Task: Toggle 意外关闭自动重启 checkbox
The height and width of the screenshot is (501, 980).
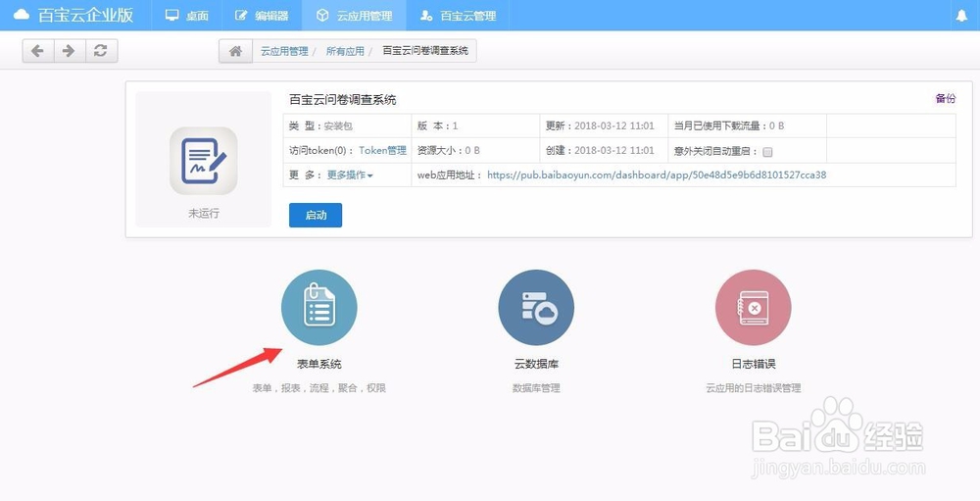Action: coord(768,152)
